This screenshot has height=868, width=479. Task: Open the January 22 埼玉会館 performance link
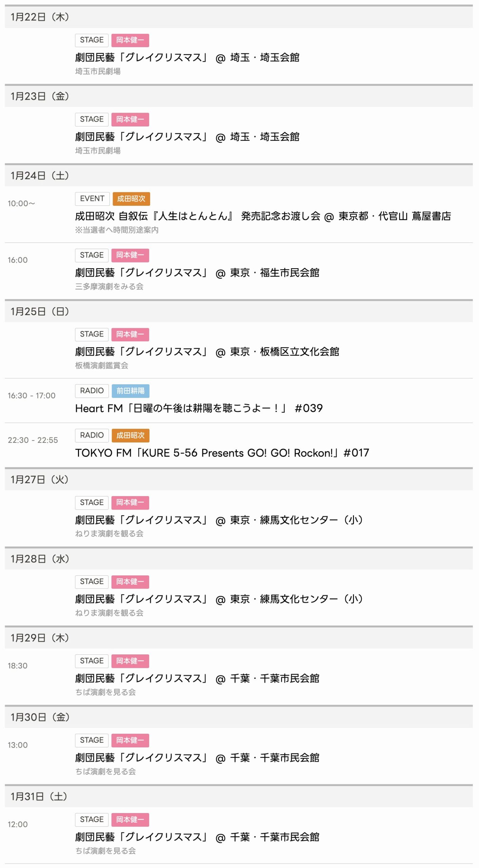click(187, 58)
